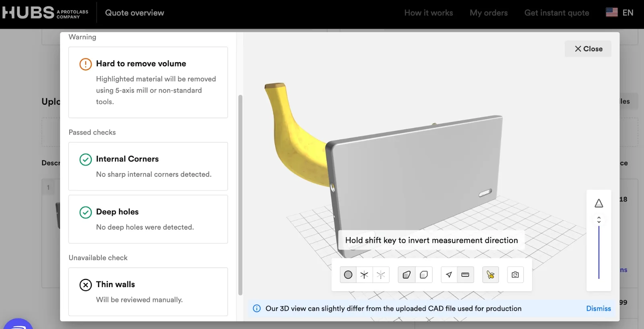Click the green check icon for Deep holes
Viewport: 644px width, 329px height.
86,212
